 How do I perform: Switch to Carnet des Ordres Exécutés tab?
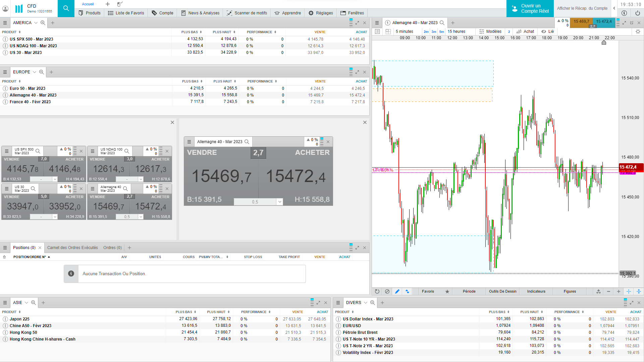pyautogui.click(x=72, y=248)
